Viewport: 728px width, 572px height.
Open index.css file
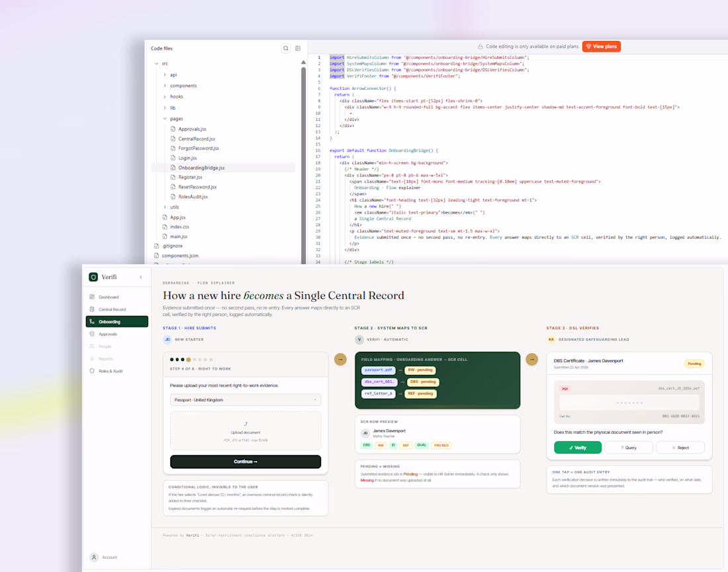[x=179, y=227]
